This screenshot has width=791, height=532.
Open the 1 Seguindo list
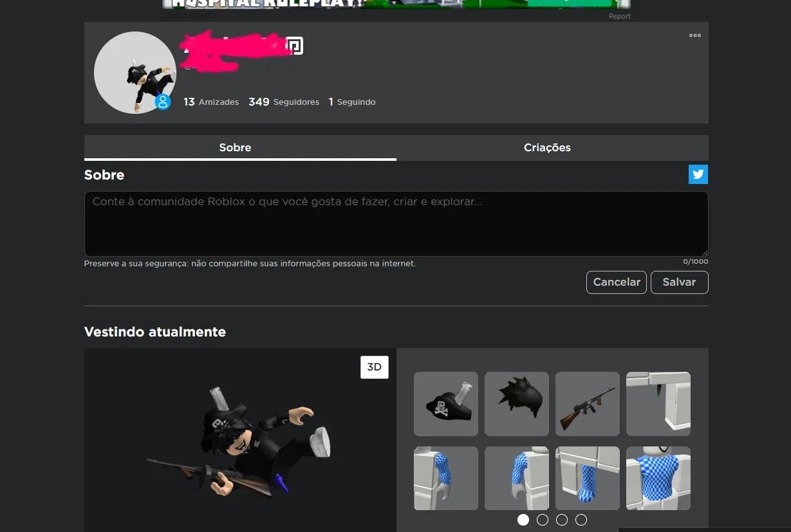point(352,102)
